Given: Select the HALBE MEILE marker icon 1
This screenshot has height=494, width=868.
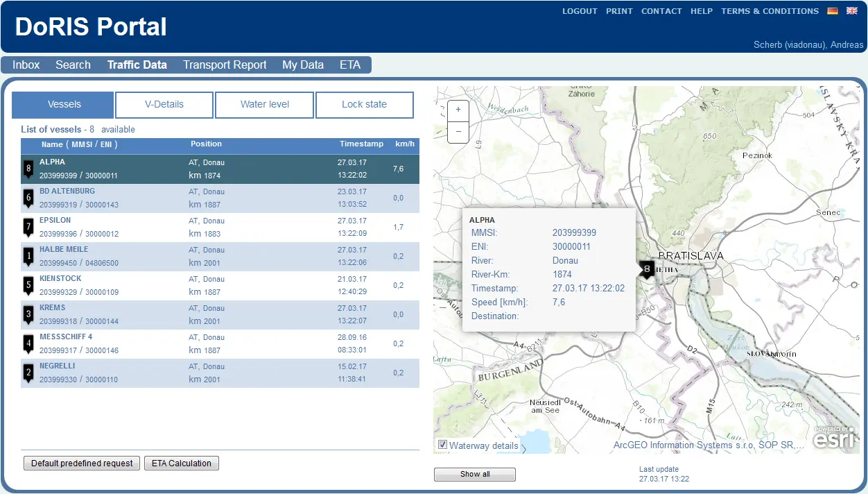Looking at the screenshot, I should point(28,256).
